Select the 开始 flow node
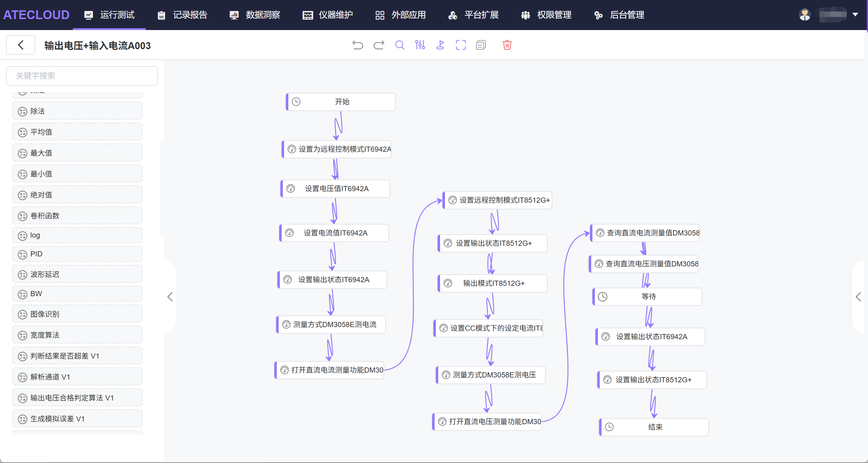The height and width of the screenshot is (463, 868). pos(341,102)
